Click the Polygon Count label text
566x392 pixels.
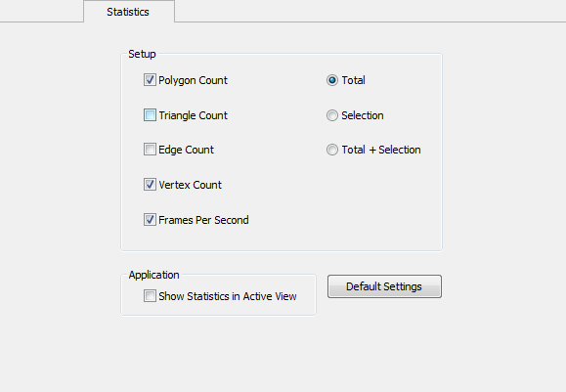[x=193, y=80]
